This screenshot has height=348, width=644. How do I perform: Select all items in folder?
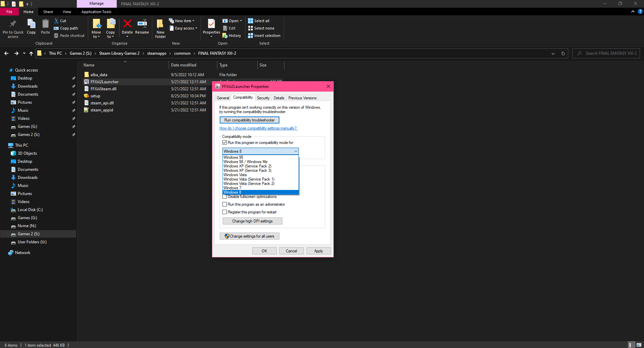tap(259, 21)
